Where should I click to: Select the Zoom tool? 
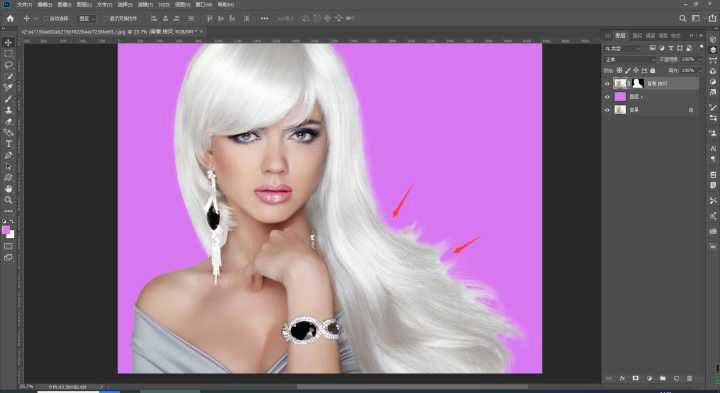coord(8,200)
